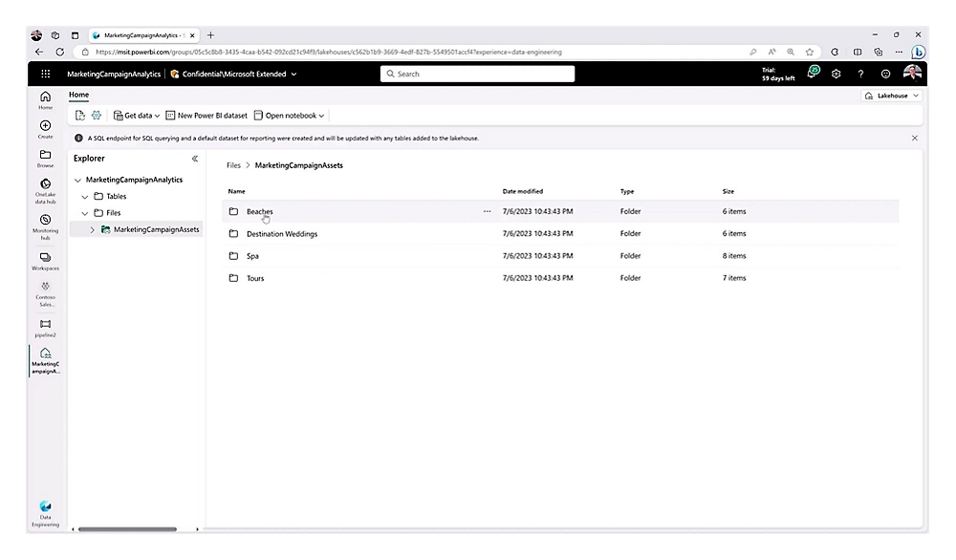The height and width of the screenshot is (560, 956).
Task: Sort by Name column header
Action: pyautogui.click(x=236, y=191)
